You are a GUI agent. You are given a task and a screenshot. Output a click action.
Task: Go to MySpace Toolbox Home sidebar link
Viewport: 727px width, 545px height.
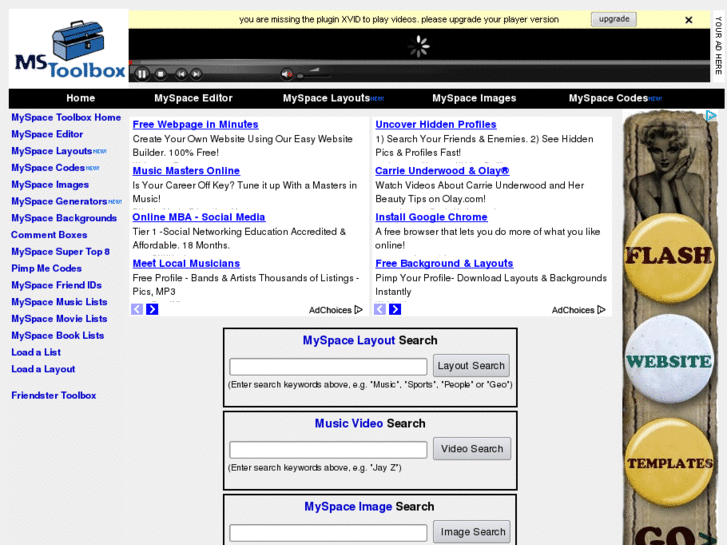[x=66, y=117]
